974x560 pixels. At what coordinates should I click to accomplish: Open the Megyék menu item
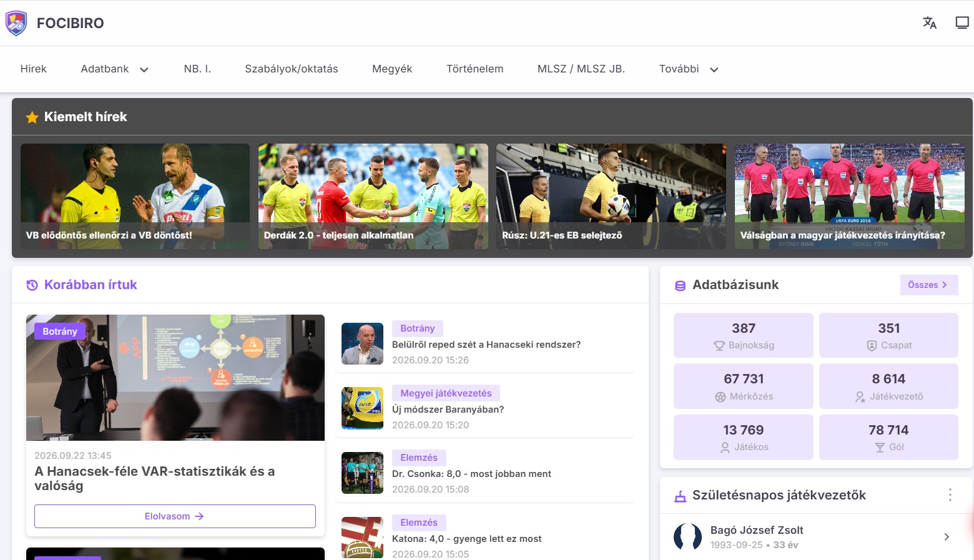[x=392, y=69]
